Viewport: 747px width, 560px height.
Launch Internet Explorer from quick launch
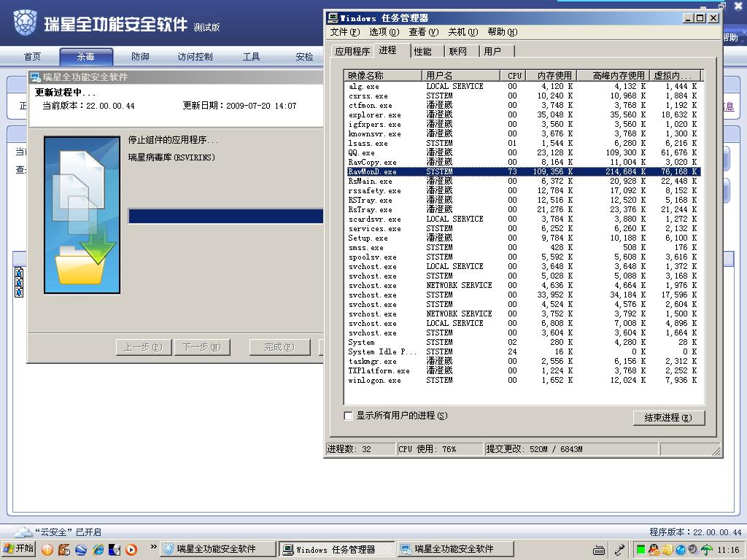(98, 550)
